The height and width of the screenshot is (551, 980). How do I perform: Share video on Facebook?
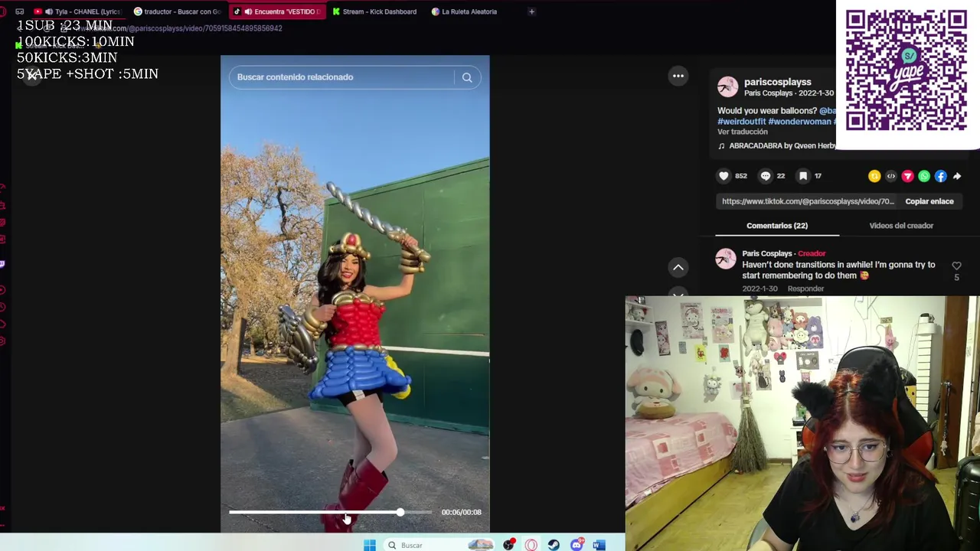940,176
